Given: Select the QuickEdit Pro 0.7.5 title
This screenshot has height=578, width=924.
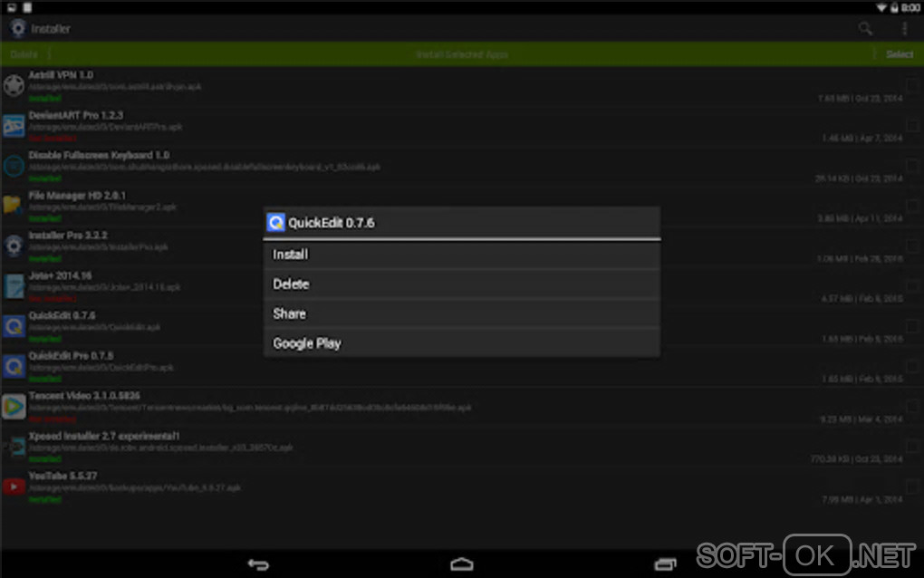Looking at the screenshot, I should coord(71,356).
